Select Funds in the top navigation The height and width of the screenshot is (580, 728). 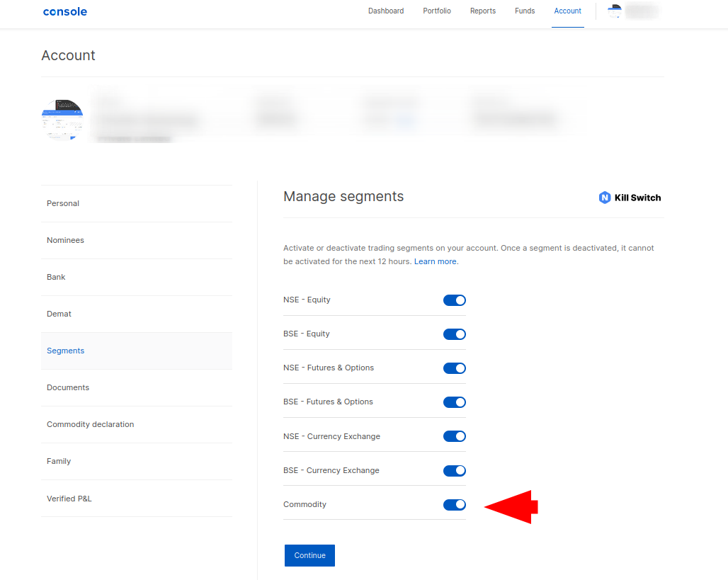coord(525,11)
